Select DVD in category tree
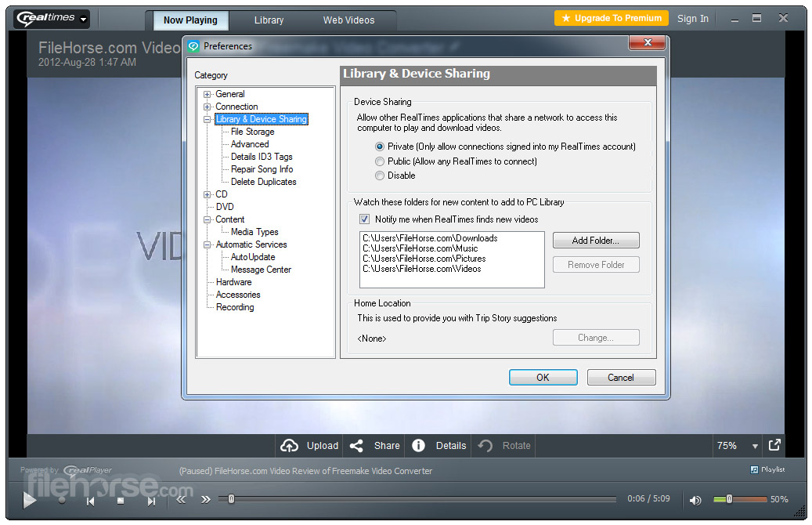The height and width of the screenshot is (525, 812). click(225, 207)
